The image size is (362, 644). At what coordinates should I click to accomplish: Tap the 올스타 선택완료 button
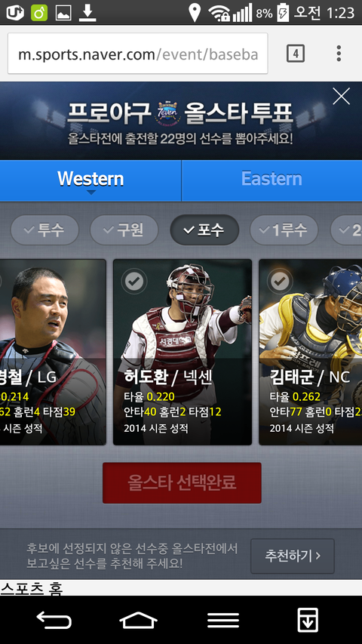pyautogui.click(x=182, y=482)
